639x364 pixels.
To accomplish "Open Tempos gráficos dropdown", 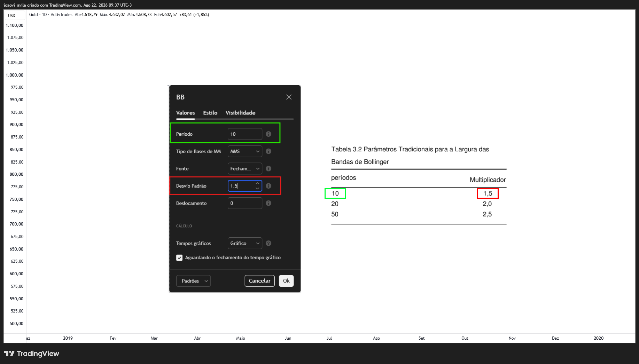I will pos(245,243).
